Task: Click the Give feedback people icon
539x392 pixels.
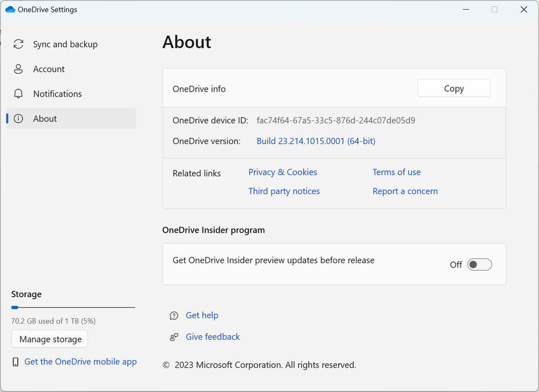Action: click(x=174, y=337)
